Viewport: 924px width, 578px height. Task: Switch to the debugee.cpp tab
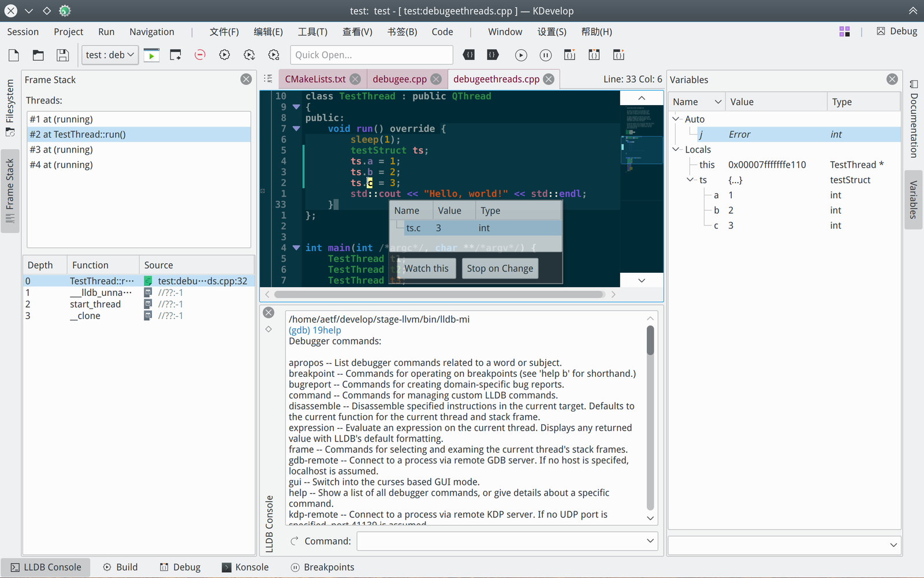[x=399, y=79]
